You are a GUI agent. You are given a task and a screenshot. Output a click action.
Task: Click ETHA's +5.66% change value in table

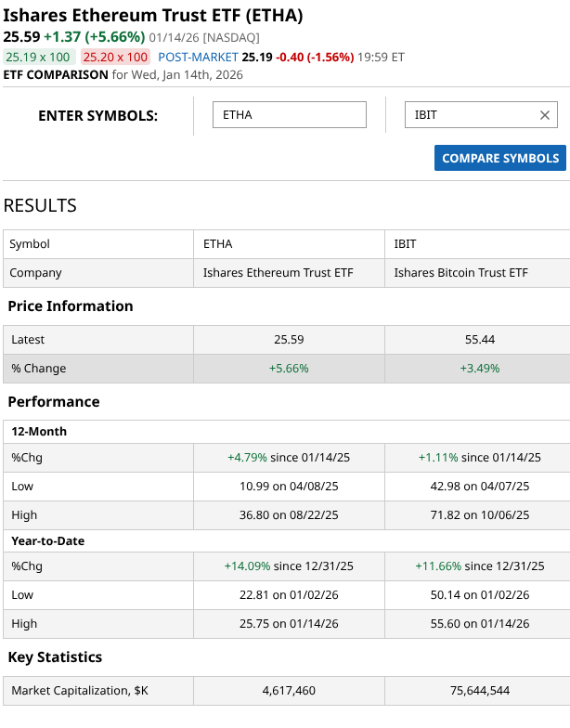(x=289, y=369)
